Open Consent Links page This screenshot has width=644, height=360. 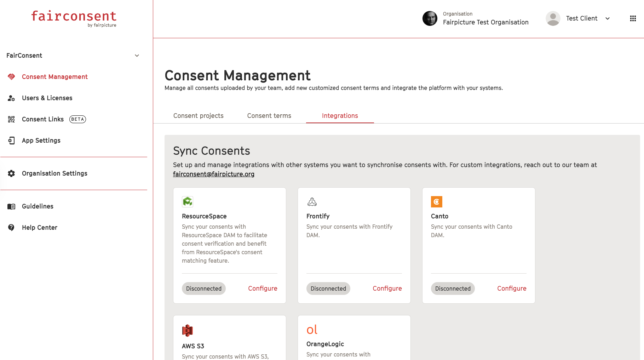[x=43, y=119]
